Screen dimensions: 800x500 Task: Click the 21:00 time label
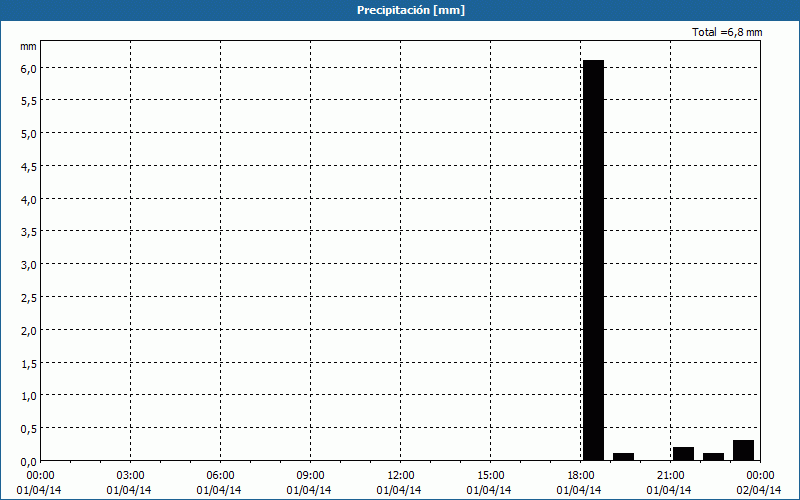pos(670,476)
